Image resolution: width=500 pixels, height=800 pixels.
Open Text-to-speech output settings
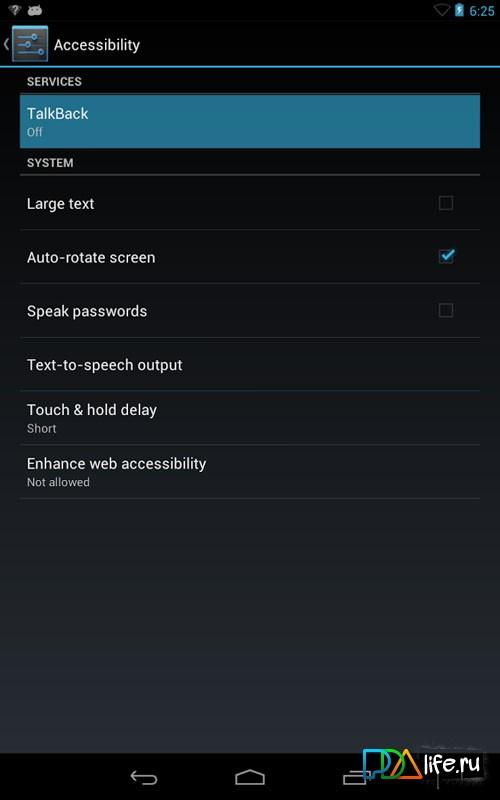pyautogui.click(x=250, y=364)
